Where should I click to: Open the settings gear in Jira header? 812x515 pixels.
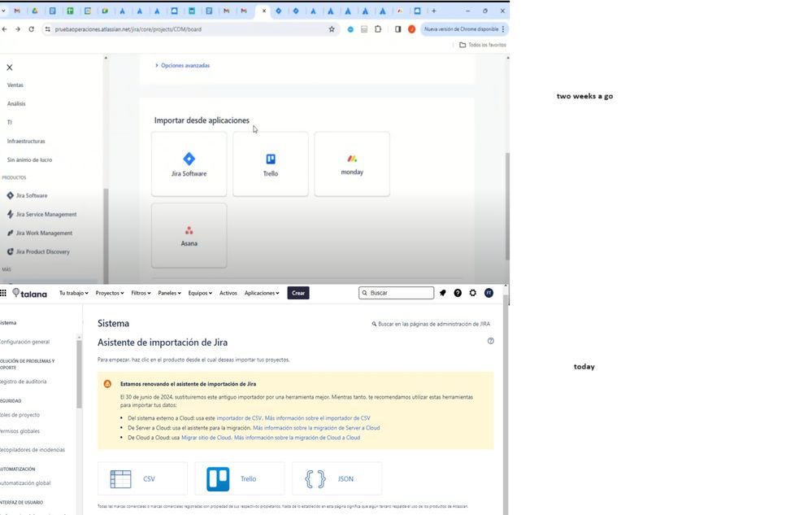pyautogui.click(x=473, y=293)
